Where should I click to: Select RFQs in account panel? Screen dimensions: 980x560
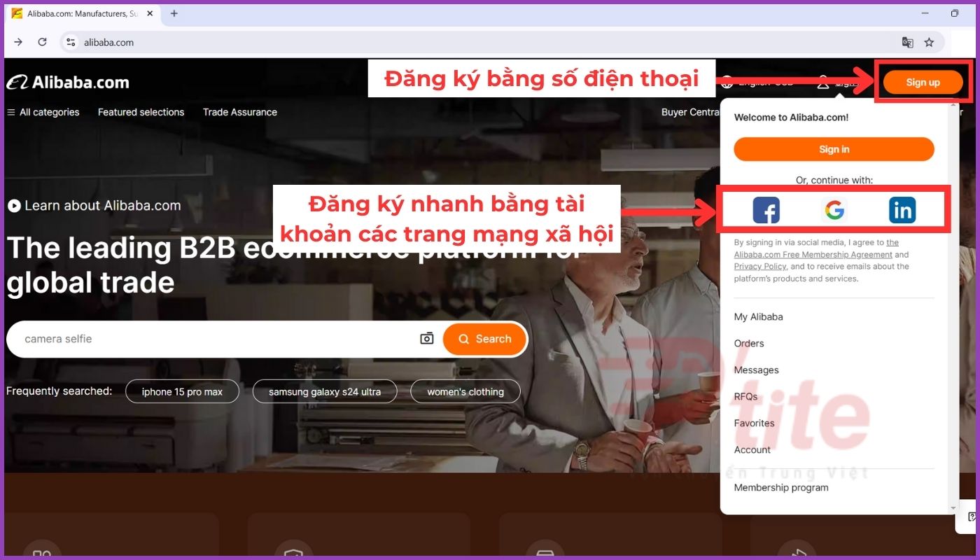pos(745,397)
